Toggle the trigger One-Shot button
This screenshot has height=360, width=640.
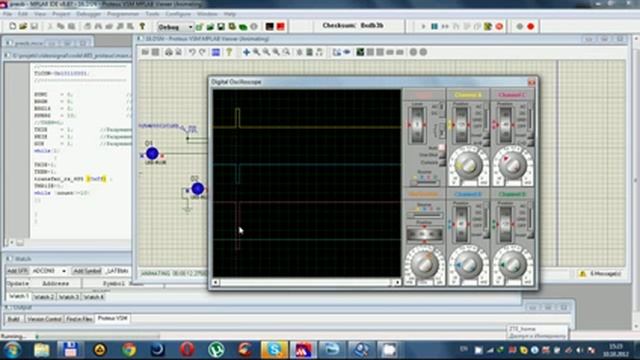point(442,155)
